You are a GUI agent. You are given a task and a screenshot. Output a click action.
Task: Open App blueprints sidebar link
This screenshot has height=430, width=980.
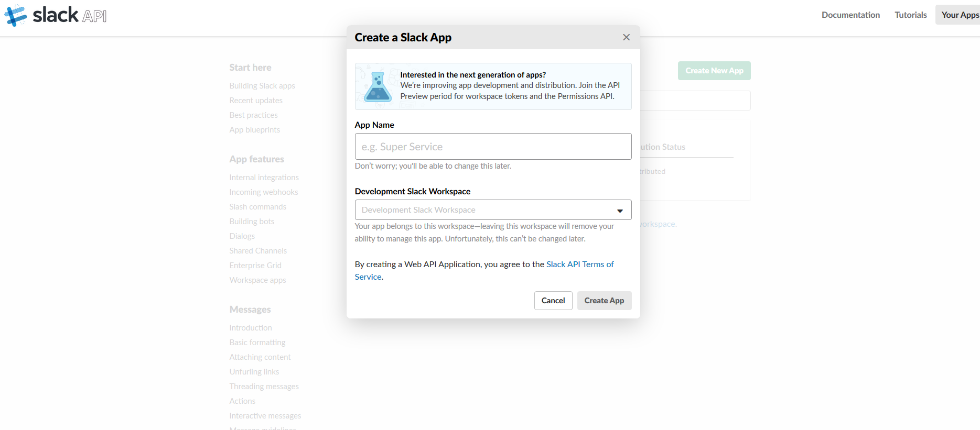(254, 130)
